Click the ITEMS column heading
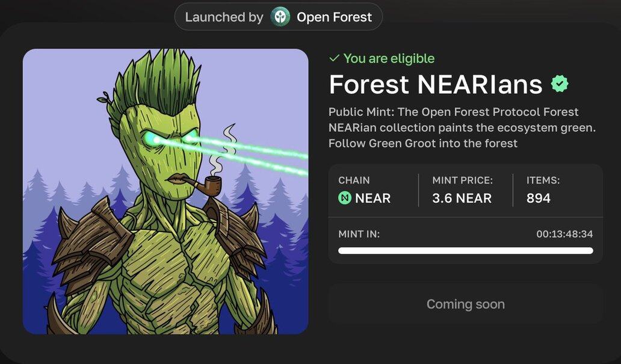The image size is (621, 364). click(543, 180)
